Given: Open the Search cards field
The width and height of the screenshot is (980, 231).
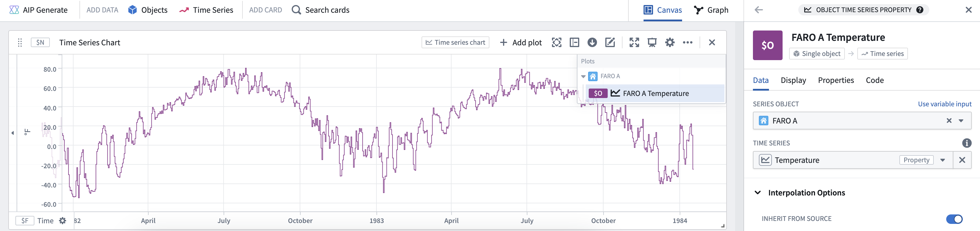Looking at the screenshot, I should click(x=320, y=10).
